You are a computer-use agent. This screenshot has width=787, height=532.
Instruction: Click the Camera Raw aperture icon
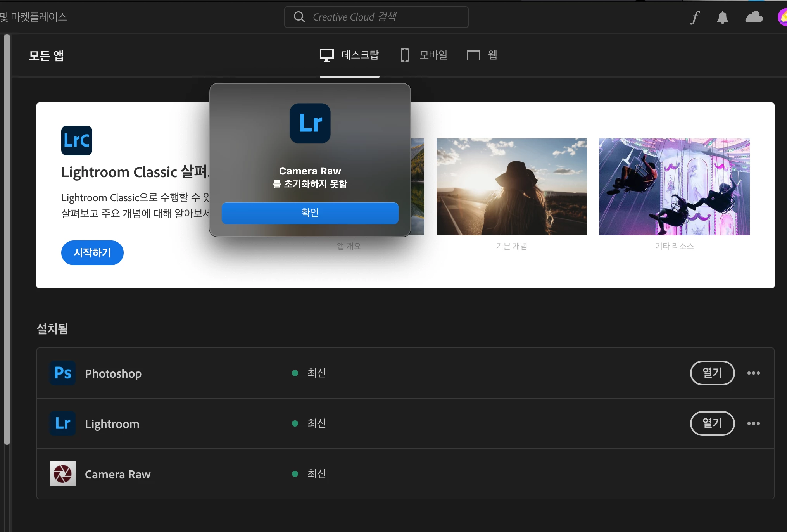tap(62, 474)
